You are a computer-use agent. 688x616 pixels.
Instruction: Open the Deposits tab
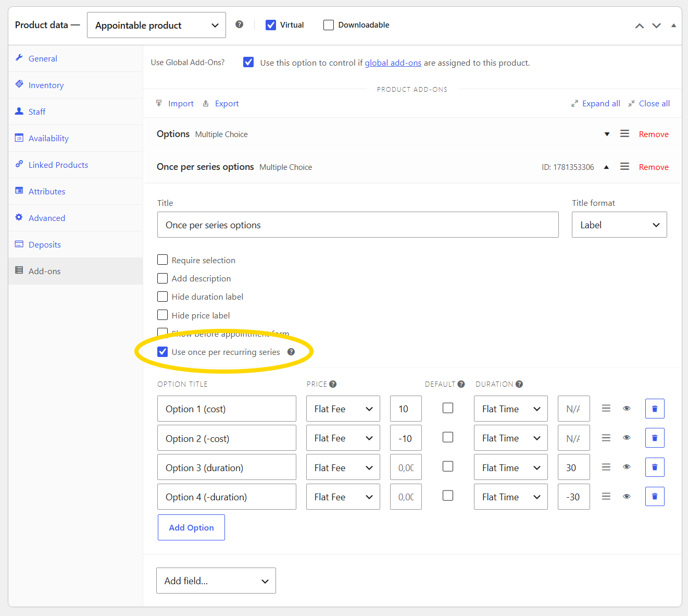pos(76,244)
